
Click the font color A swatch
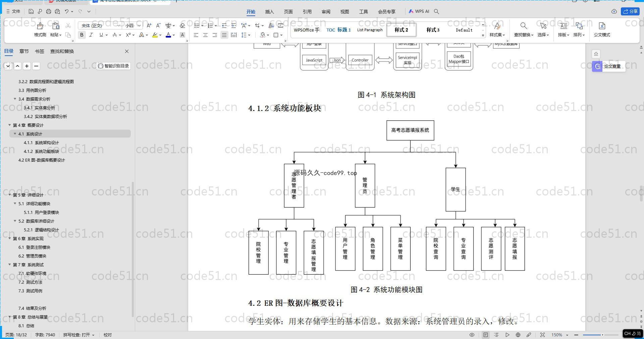click(x=168, y=35)
